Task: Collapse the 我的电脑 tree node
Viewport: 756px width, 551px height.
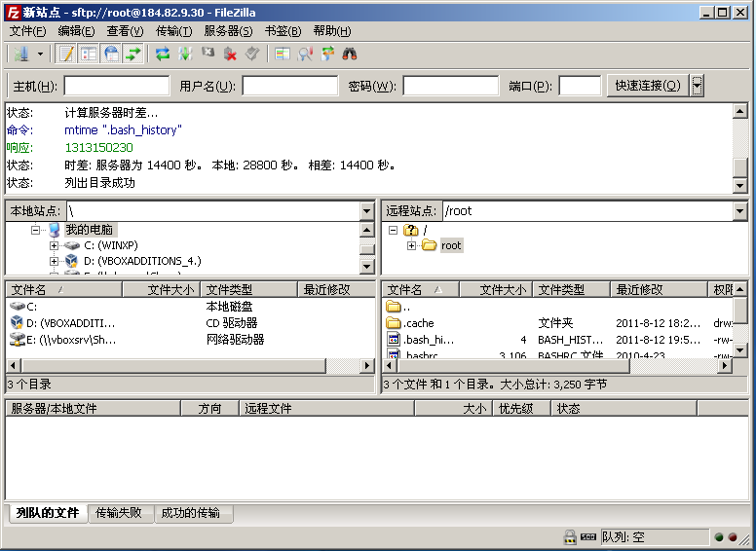Action: point(35,230)
